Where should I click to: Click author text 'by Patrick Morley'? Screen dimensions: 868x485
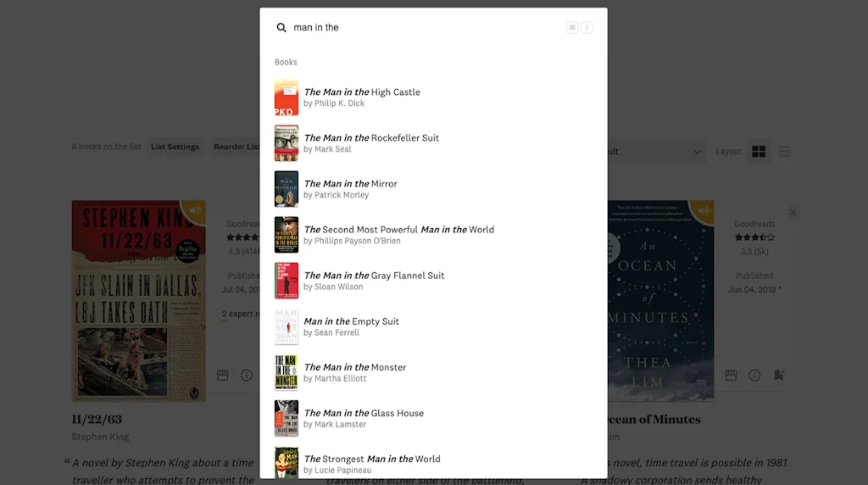pyautogui.click(x=336, y=195)
